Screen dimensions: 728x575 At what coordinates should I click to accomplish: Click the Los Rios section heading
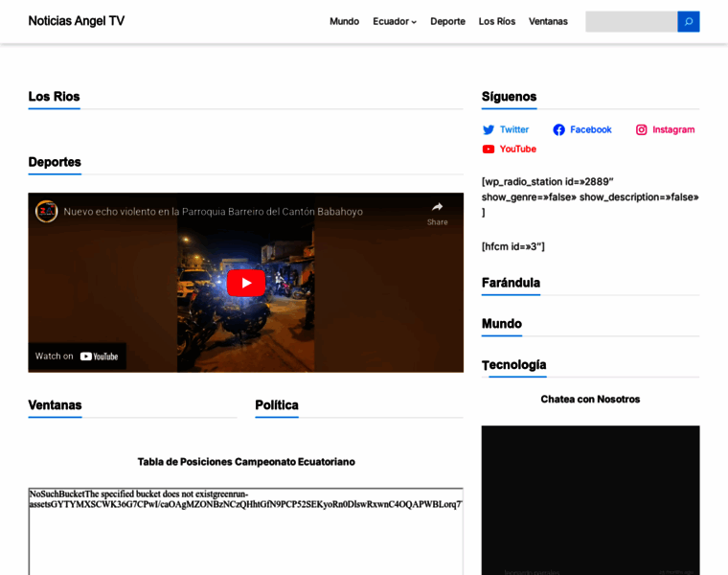[x=54, y=97]
